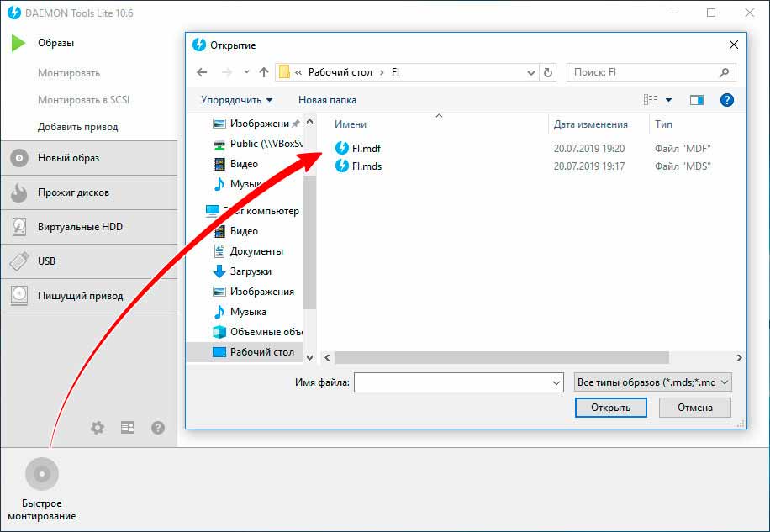Select Public (\\VBoxSv network folder
Screen dimensions: 770x532
point(257,144)
